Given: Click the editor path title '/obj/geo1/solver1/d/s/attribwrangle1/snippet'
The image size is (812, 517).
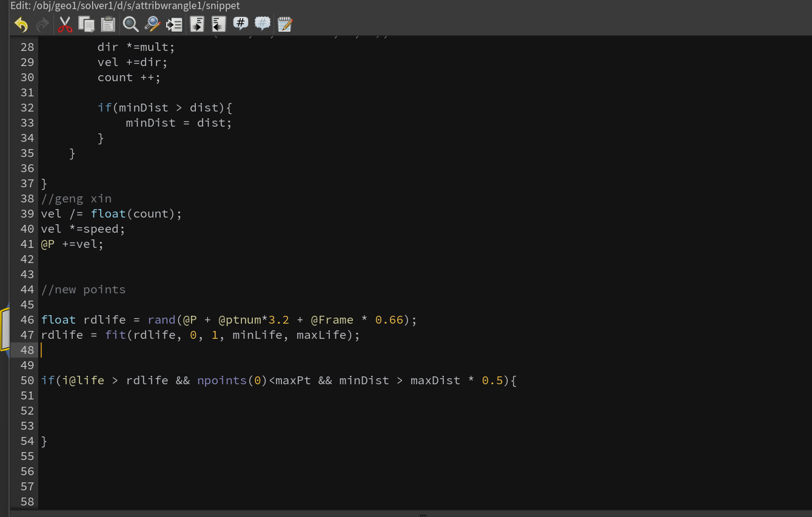Looking at the screenshot, I should (x=137, y=5).
